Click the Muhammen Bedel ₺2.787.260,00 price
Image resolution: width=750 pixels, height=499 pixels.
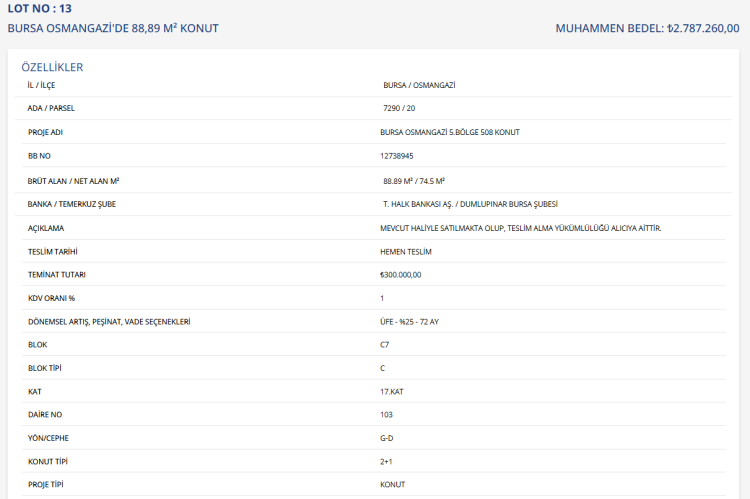(x=647, y=28)
